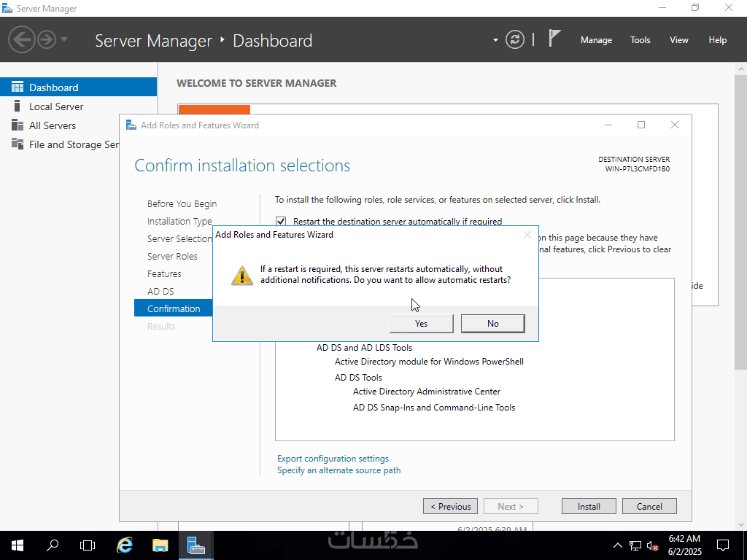Image resolution: width=747 pixels, height=560 pixels.
Task: Show hidden system tray icons
Action: pos(617,545)
